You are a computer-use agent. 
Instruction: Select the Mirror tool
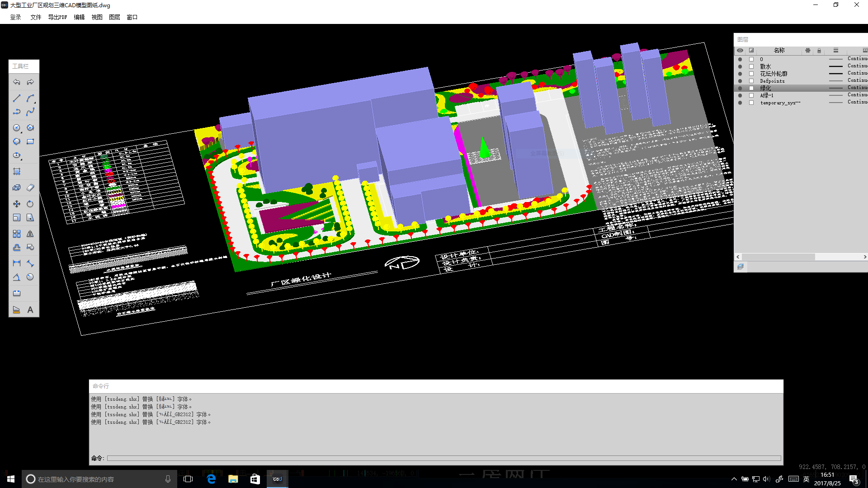[30, 234]
